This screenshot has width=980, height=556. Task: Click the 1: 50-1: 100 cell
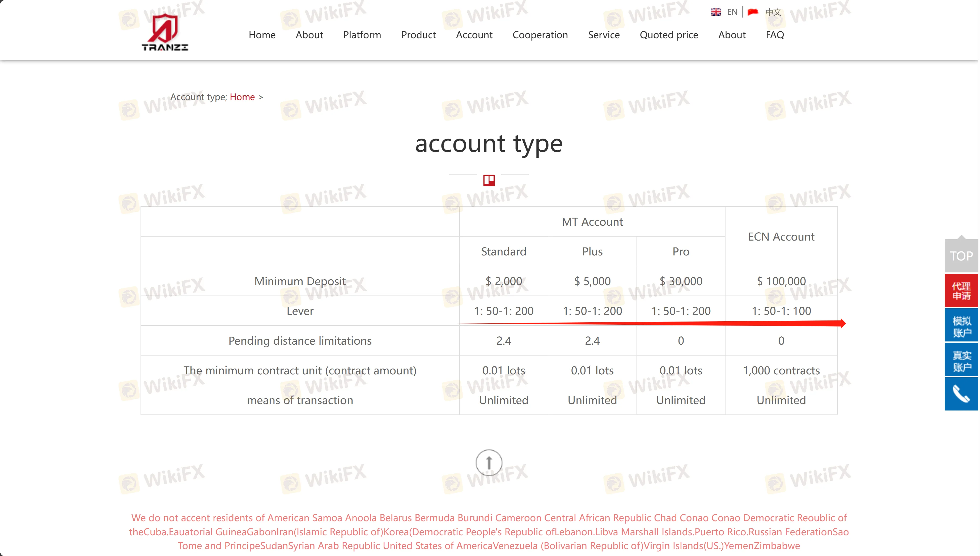pos(781,311)
